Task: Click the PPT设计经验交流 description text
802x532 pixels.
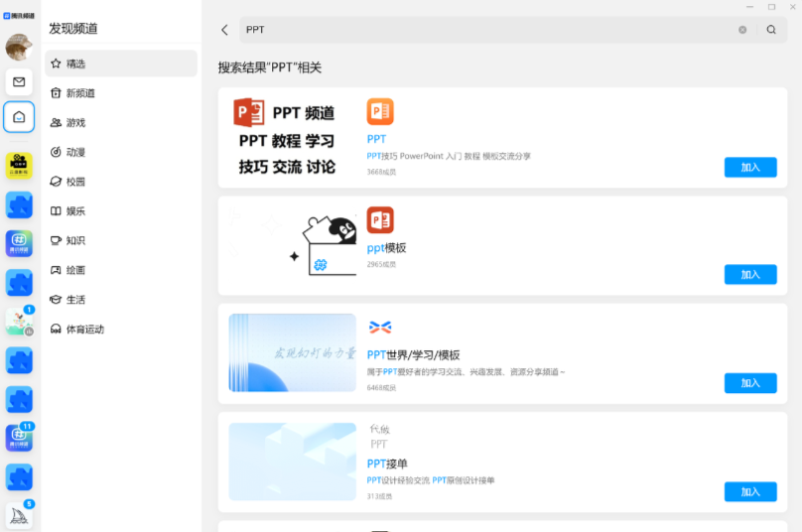Action: 431,480
